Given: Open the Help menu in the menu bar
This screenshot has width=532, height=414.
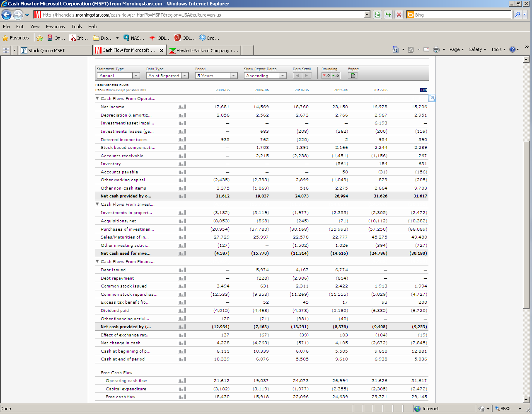Looking at the screenshot, I should point(93,26).
